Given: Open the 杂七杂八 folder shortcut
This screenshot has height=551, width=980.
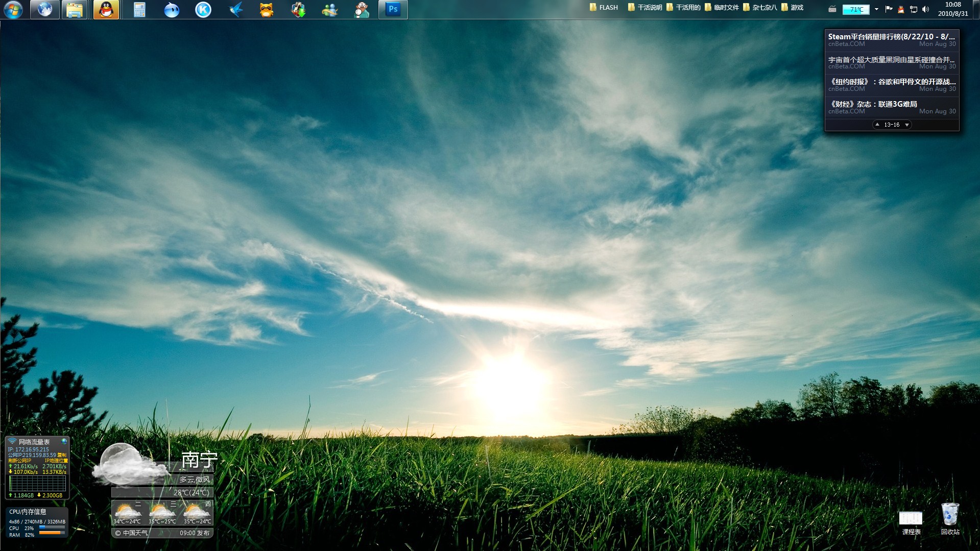Looking at the screenshot, I should click(760, 8).
